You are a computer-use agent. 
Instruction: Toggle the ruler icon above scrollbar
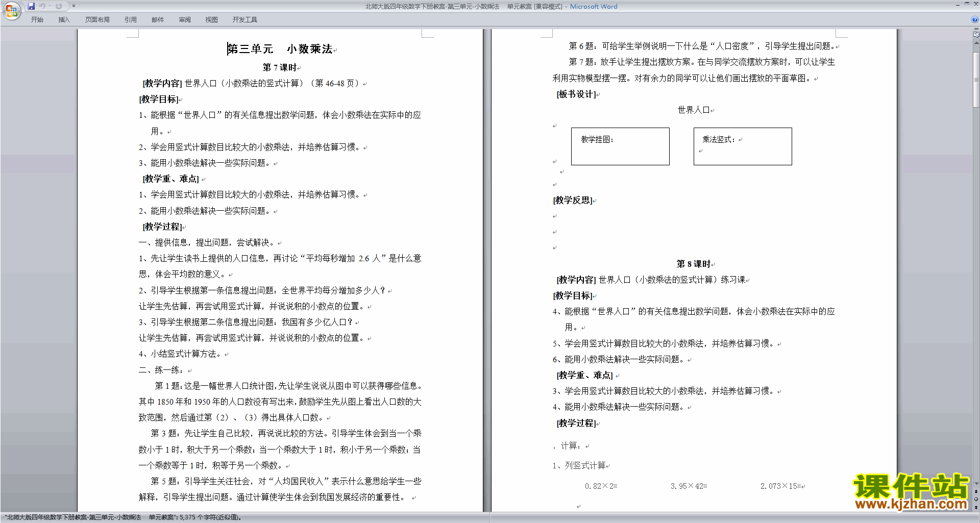(x=976, y=35)
